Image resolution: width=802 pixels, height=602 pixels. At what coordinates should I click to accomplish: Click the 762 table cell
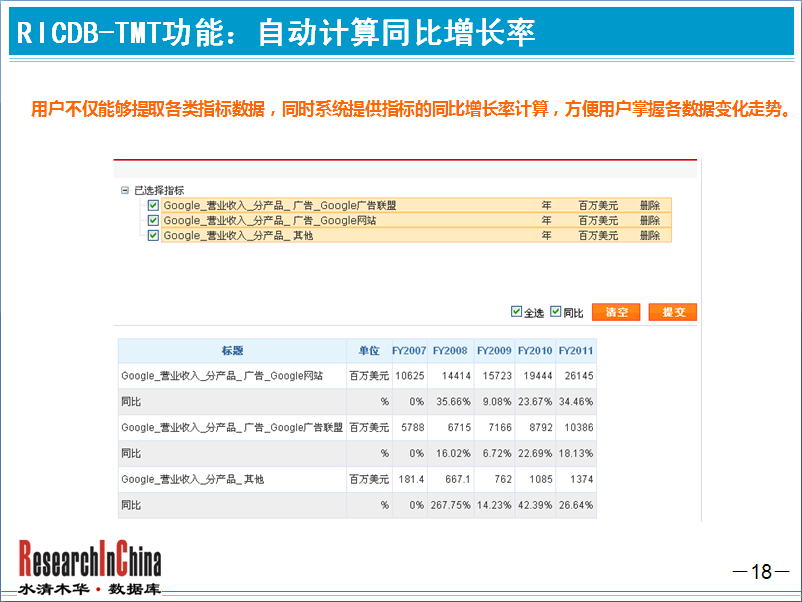point(495,479)
